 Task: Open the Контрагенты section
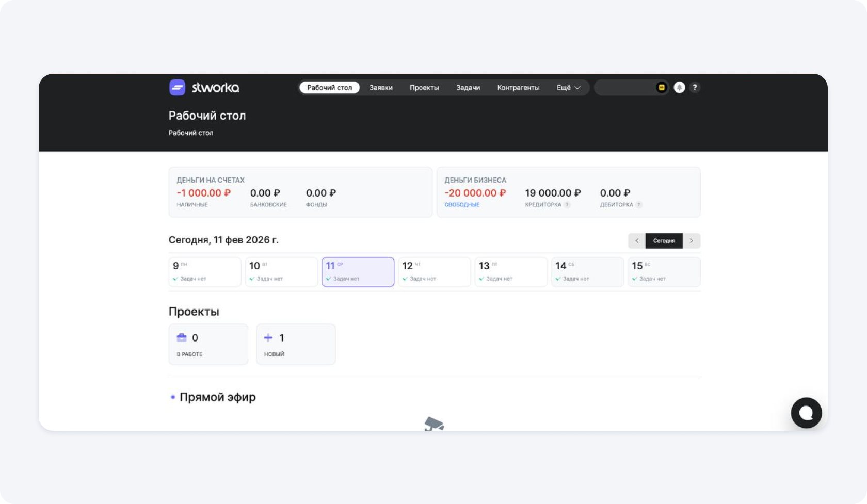(518, 88)
